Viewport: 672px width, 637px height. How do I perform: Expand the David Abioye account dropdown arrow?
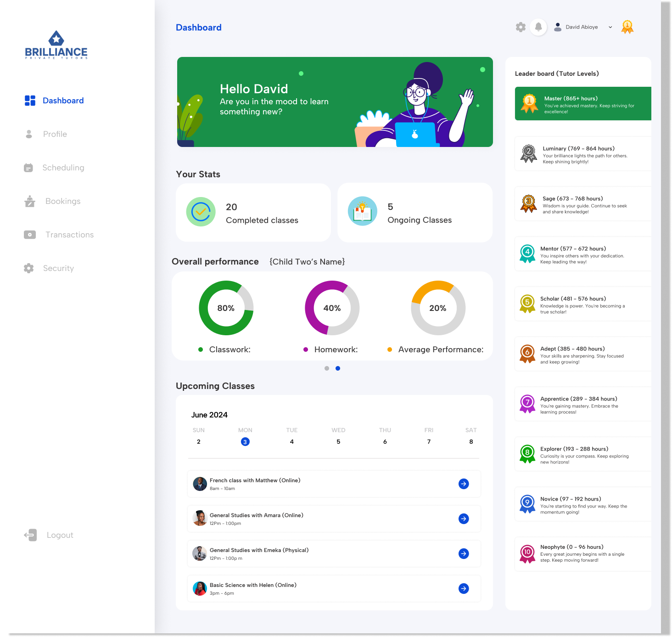(x=610, y=27)
